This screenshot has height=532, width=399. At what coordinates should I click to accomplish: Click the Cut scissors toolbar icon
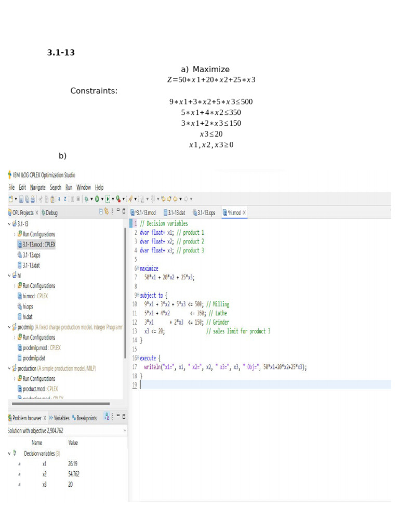(x=41, y=199)
